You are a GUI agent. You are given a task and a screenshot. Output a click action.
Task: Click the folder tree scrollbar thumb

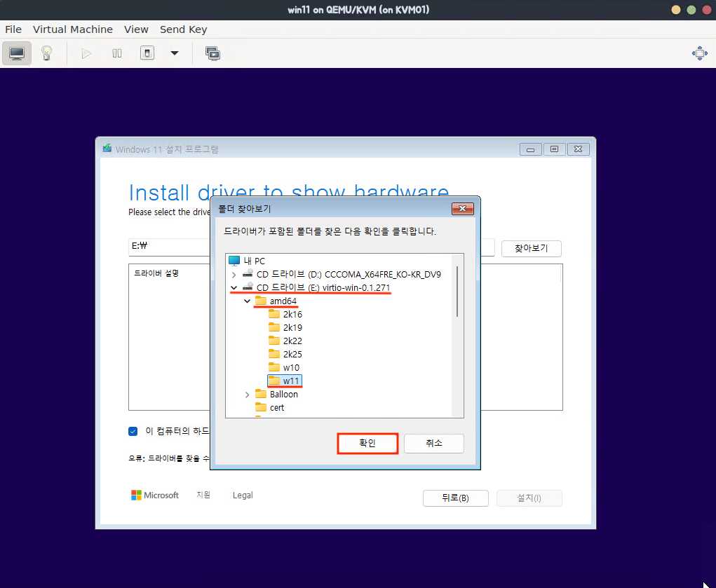(x=457, y=291)
